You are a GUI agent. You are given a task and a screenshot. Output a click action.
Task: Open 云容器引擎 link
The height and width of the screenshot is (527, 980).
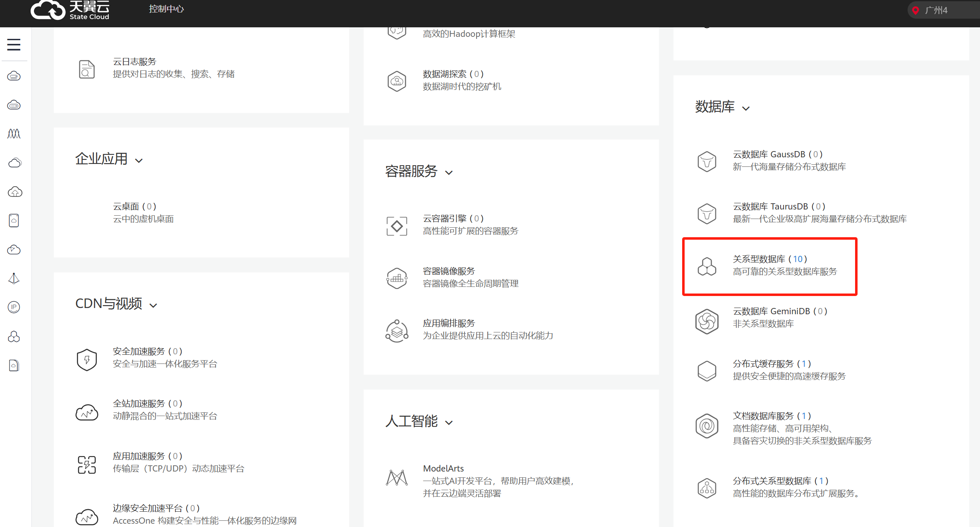coord(453,219)
